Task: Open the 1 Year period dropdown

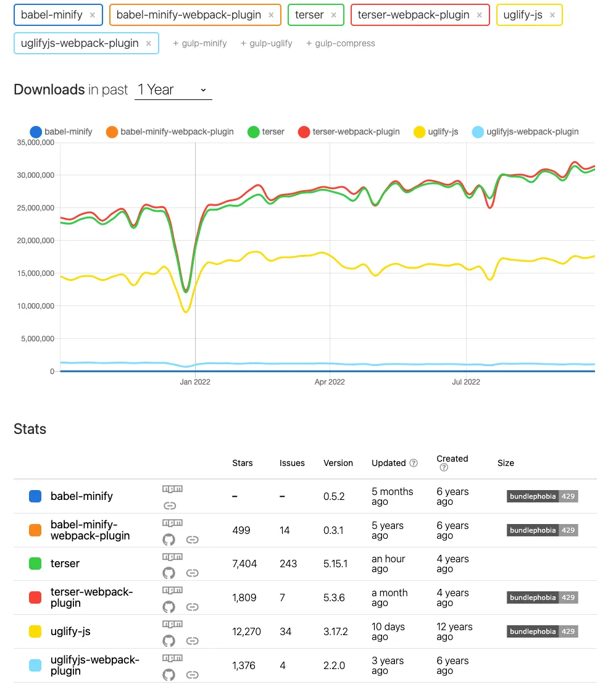Action: tap(173, 90)
